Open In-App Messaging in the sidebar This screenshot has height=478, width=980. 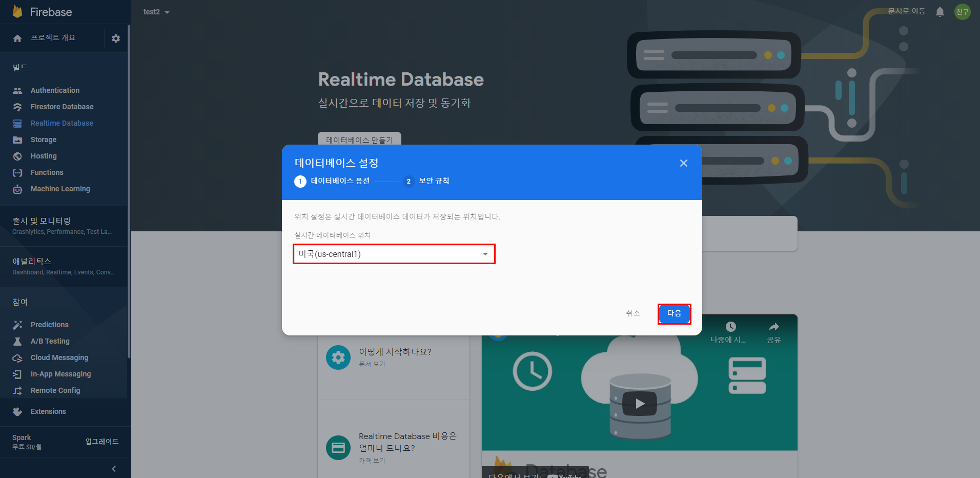point(61,374)
